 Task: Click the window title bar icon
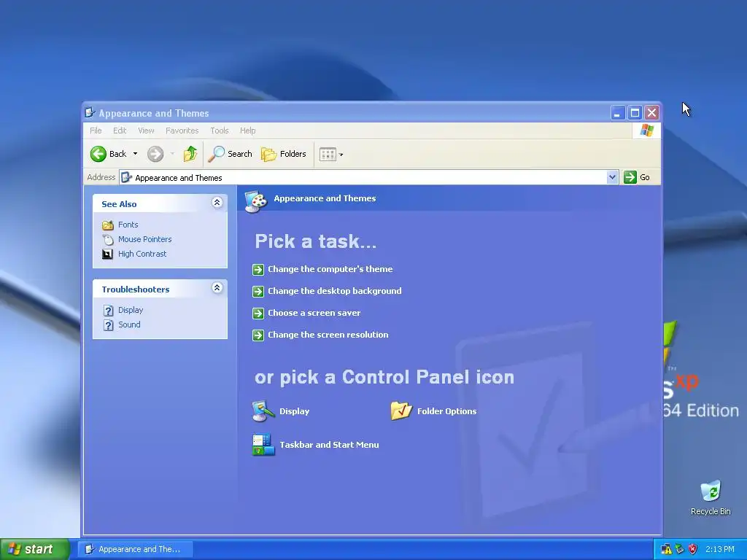point(90,113)
